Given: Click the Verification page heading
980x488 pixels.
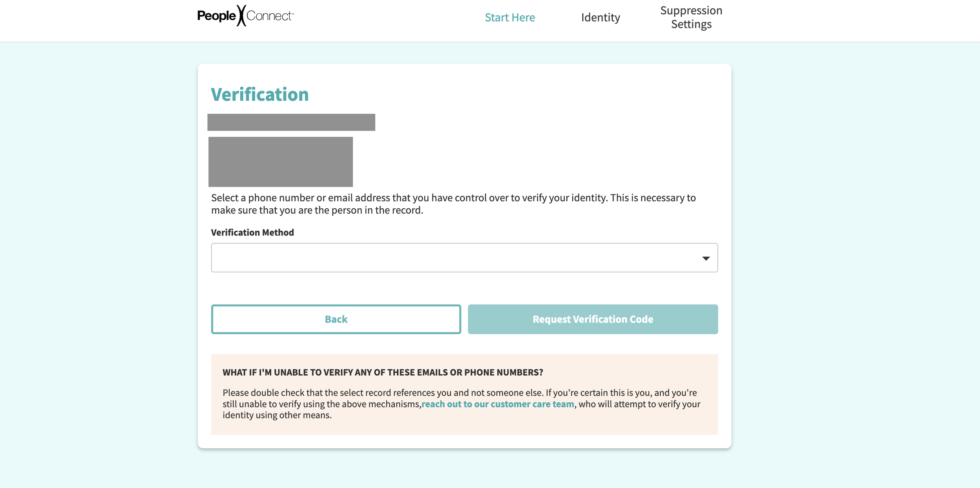Looking at the screenshot, I should (260, 95).
